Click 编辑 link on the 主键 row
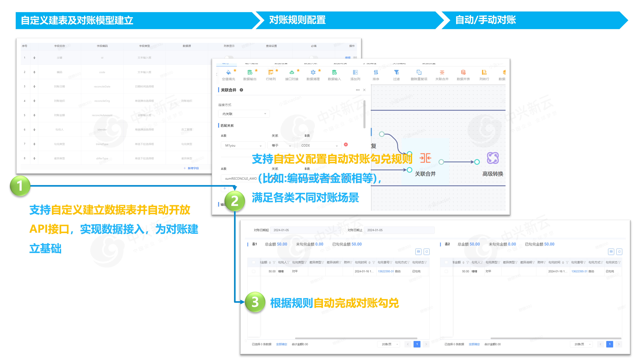Viewport: 644px width, 362px height. tap(348, 58)
